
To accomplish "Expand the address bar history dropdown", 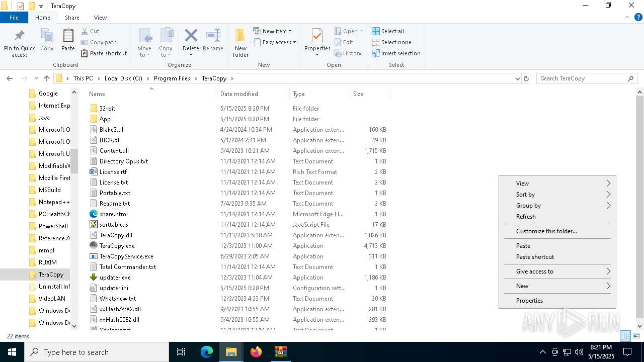I will pos(517,78).
